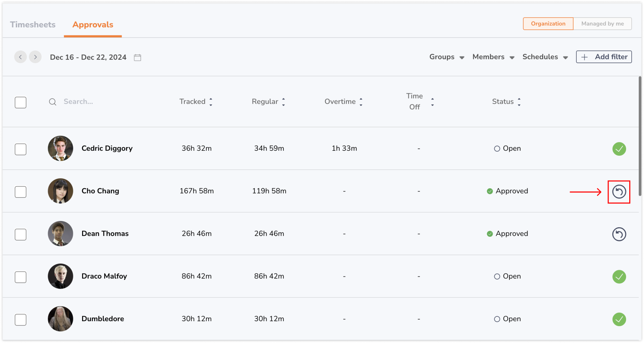This screenshot has width=644, height=343.
Task: Revert Cho Chang's approved timesheet
Action: point(619,192)
